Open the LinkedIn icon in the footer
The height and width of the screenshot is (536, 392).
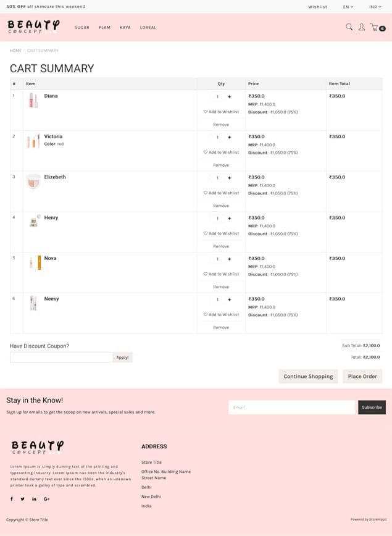pos(34,499)
